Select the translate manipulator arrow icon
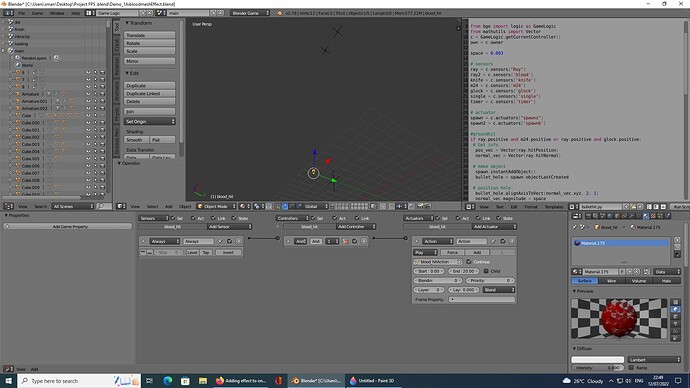The width and height of the screenshot is (690, 388). 285,206
